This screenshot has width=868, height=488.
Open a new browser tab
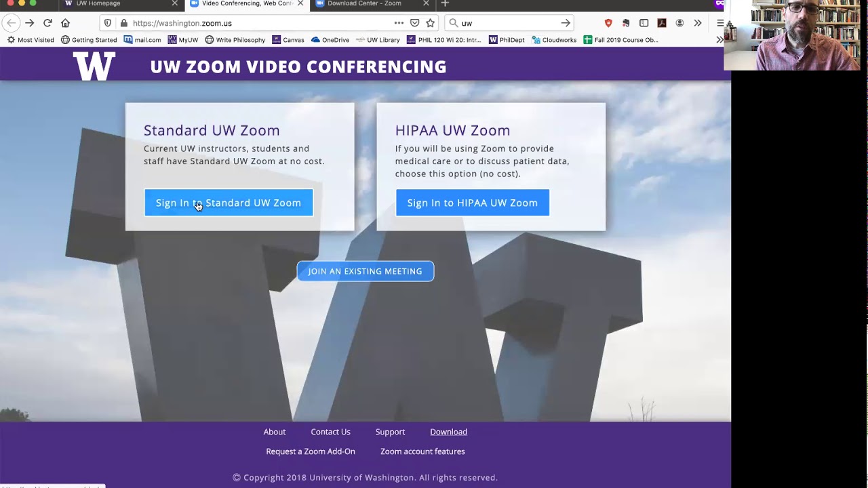click(x=445, y=3)
